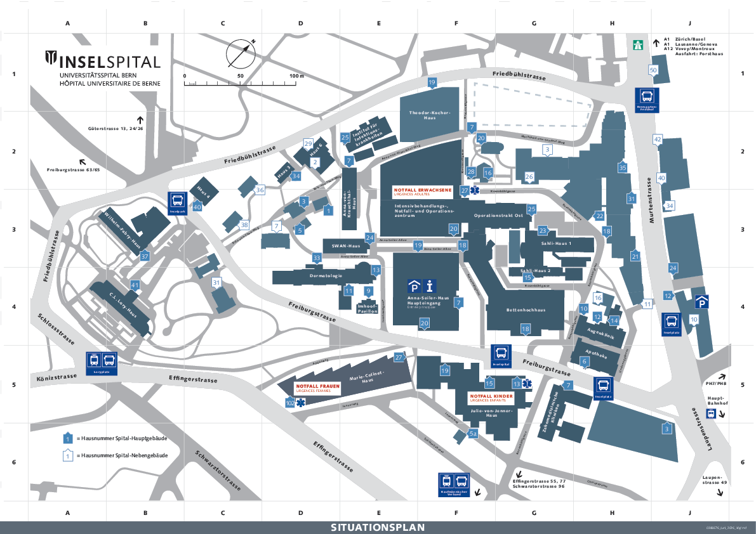The image size is (756, 534).
Task: Click the emergency star beside marker 102
Action: tap(302, 403)
